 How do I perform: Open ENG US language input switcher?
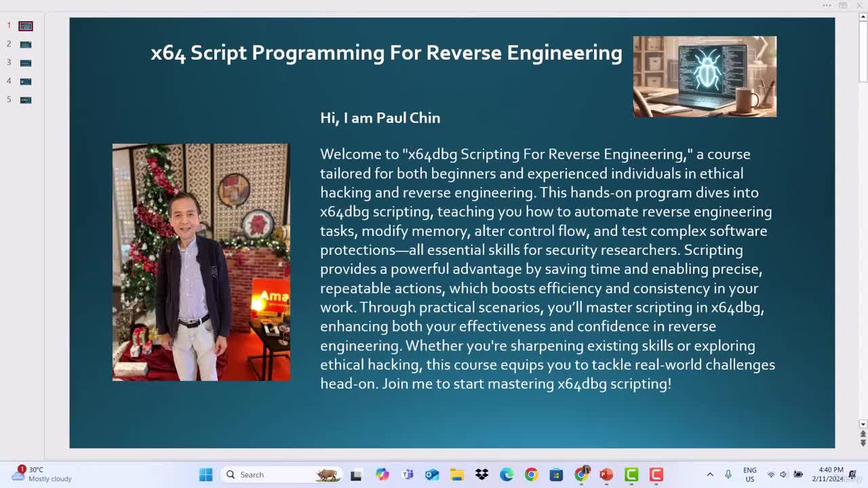[750, 474]
